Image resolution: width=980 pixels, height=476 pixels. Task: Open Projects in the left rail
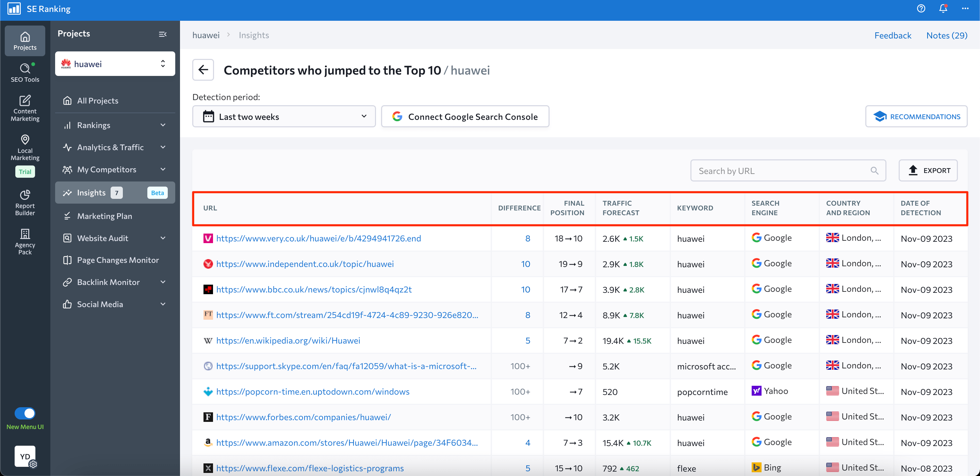[x=25, y=41]
